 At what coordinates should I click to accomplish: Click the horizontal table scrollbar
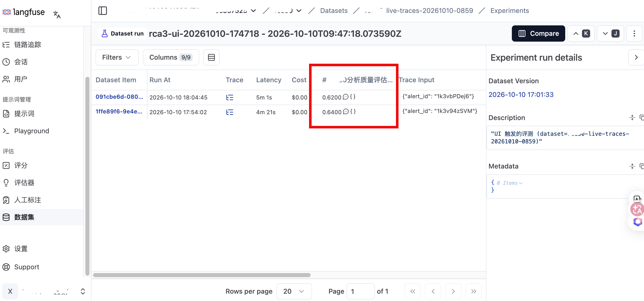click(x=202, y=275)
